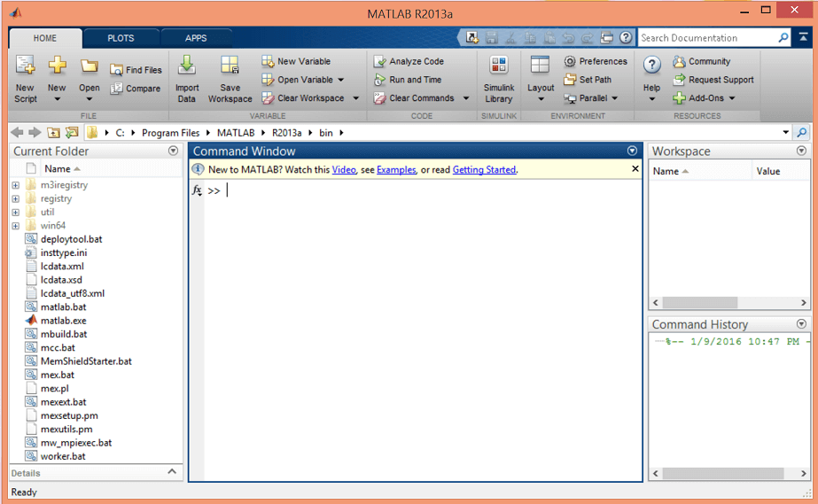Screen dimensions: 818x504
Task: Open the Getting Started link
Action: (x=484, y=169)
